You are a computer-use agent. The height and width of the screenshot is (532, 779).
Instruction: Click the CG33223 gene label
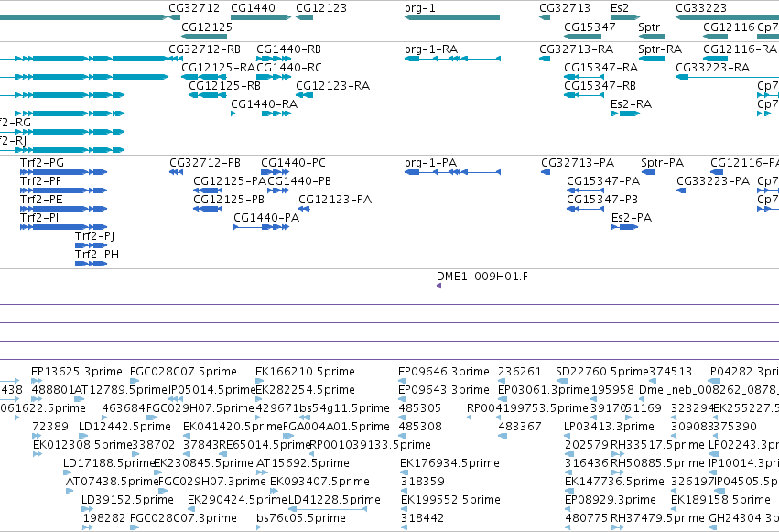click(x=701, y=8)
